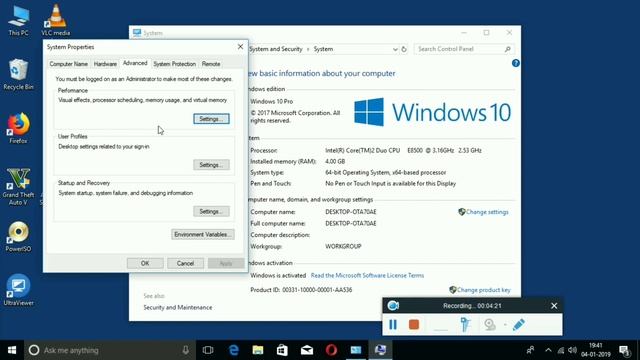Launch VLC media player shortcut
Viewport: 640px width, 360px height.
click(56, 20)
